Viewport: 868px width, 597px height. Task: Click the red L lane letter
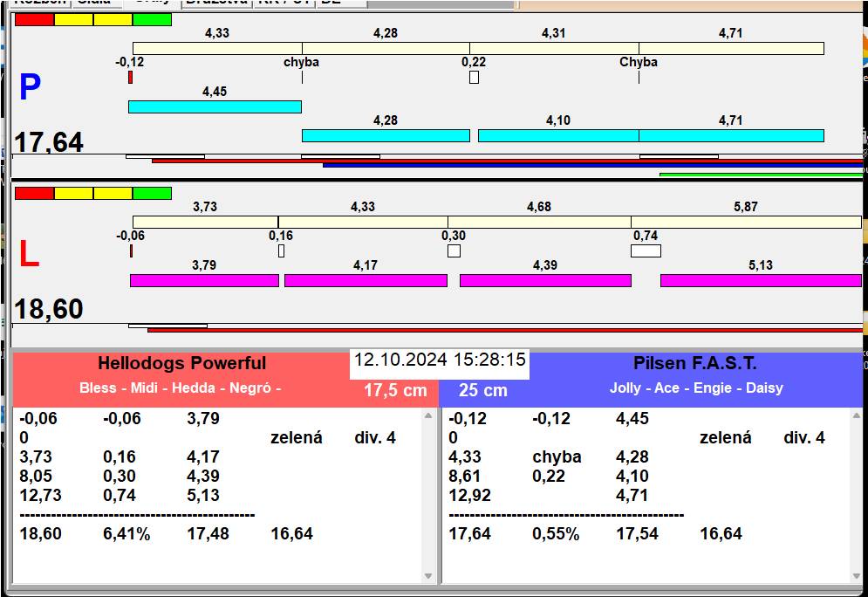[x=30, y=254]
